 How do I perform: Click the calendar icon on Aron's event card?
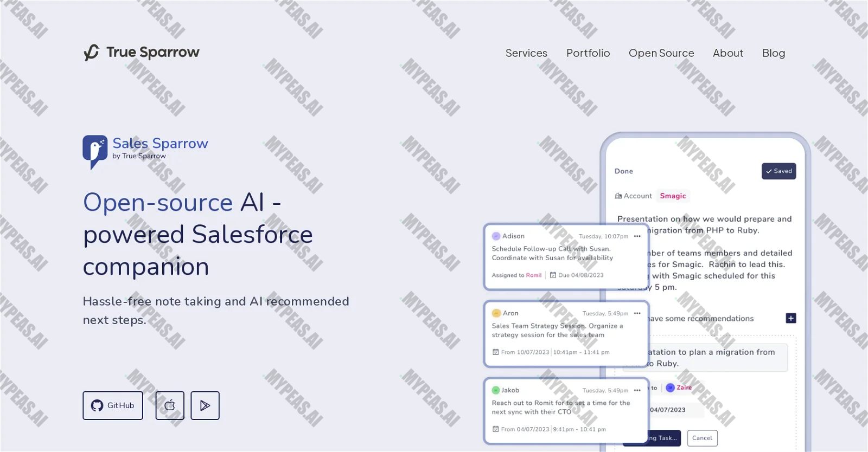coord(495,352)
